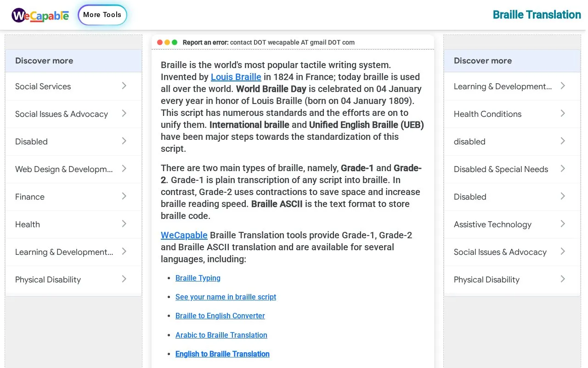Screen dimensions: 588x368
Task: Open English to Braille Translation link
Action: point(222,354)
